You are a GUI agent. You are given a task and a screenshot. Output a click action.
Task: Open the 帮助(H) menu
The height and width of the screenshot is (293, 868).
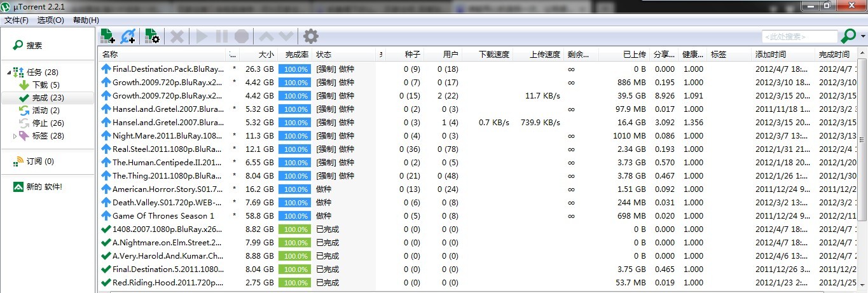[x=85, y=20]
